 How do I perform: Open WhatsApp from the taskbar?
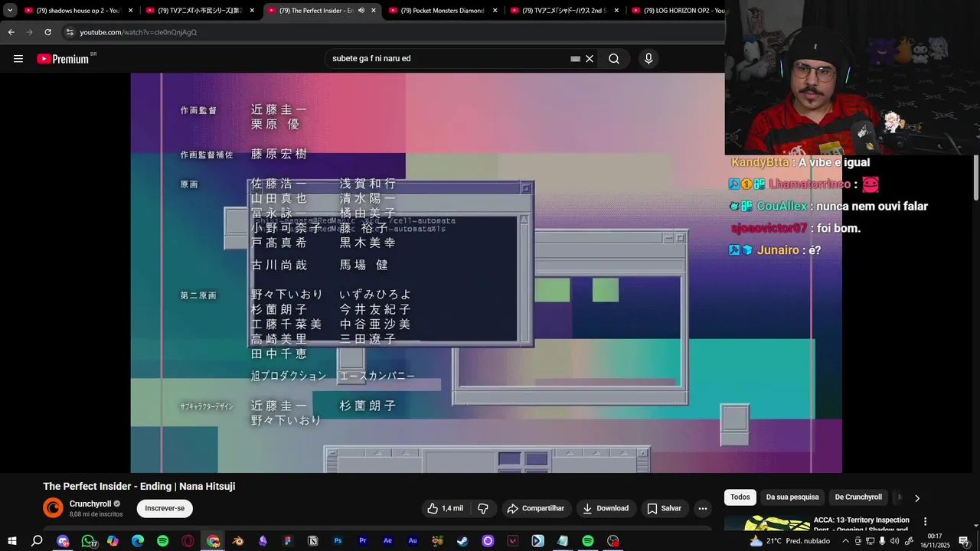coord(88,541)
